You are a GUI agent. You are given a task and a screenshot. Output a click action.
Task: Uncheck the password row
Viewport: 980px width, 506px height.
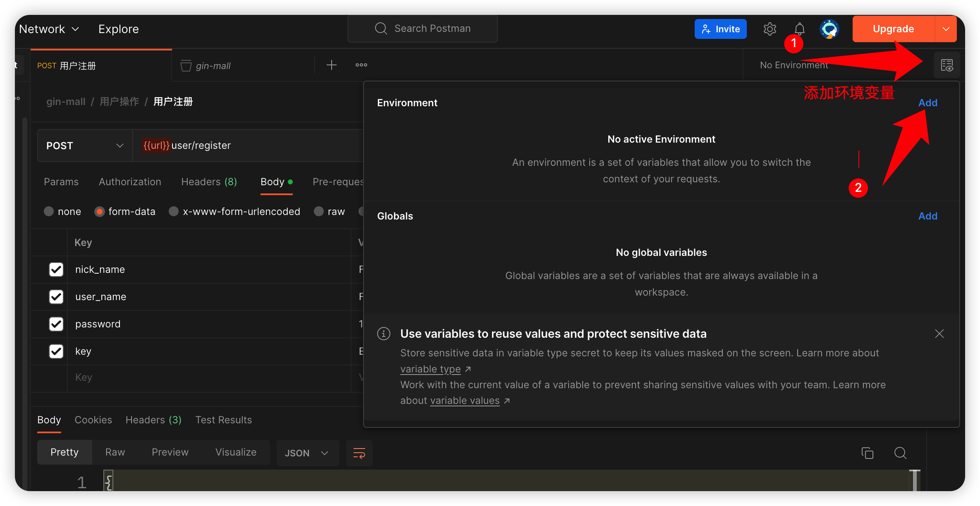click(x=56, y=324)
